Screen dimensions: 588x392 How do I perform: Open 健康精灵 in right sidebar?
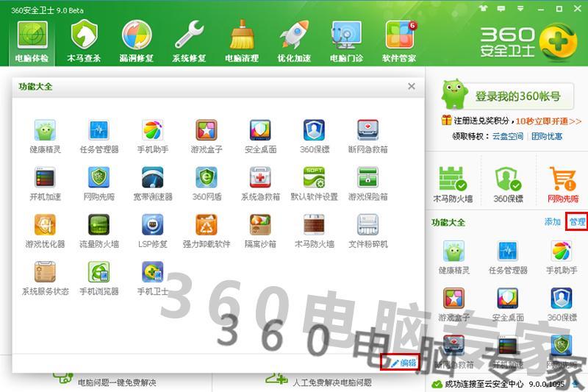click(453, 257)
